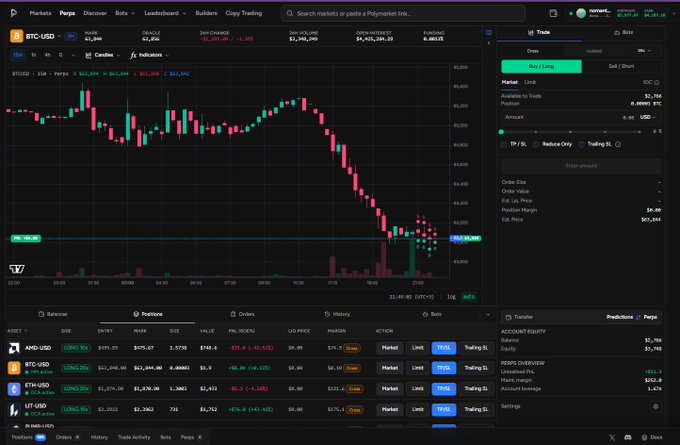The height and width of the screenshot is (445, 680).
Task: Click Market close button for AMD-USD position
Action: coord(390,348)
